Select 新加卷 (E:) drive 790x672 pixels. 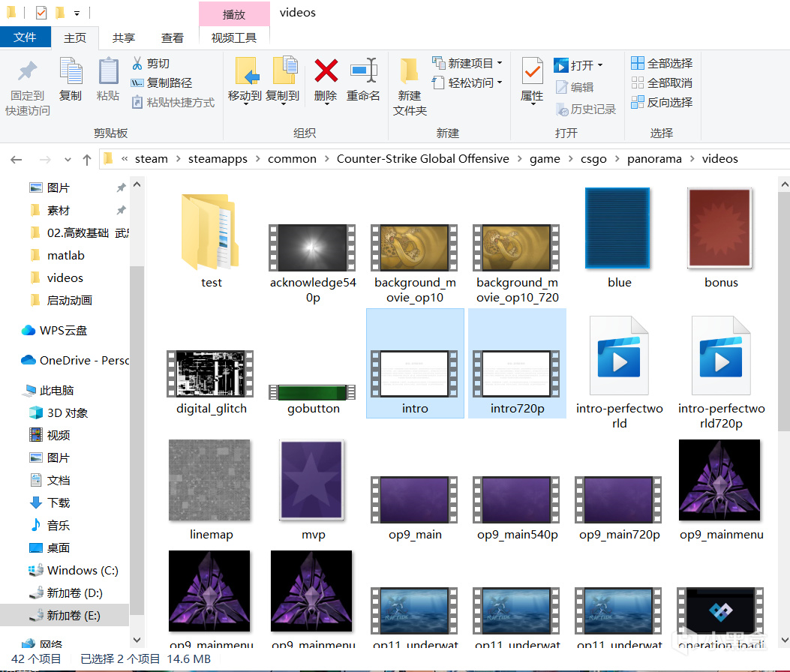point(65,615)
